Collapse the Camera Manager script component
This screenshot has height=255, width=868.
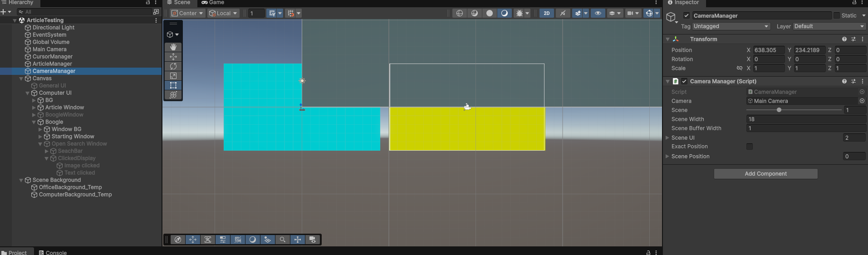click(x=668, y=81)
